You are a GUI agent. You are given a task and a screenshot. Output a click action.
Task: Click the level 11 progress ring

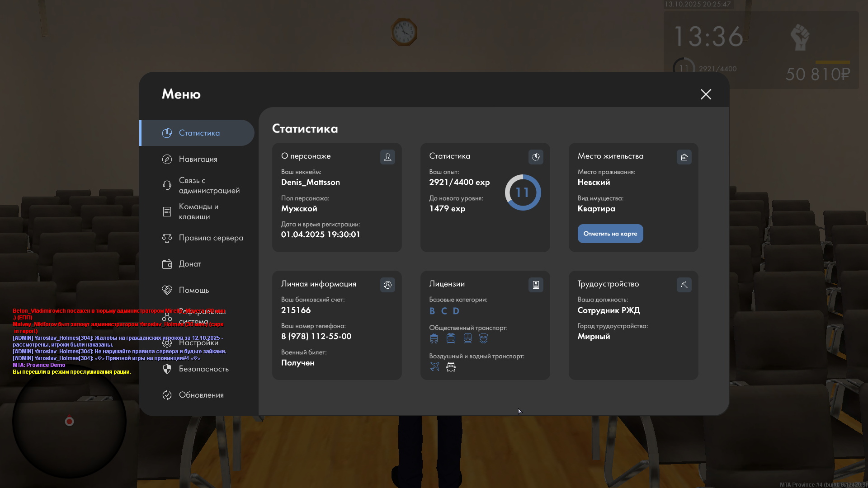[523, 193]
